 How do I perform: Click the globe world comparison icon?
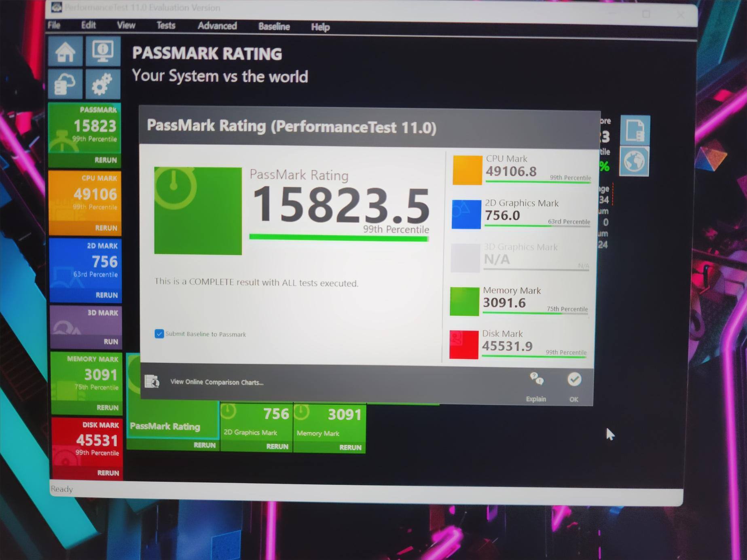pos(634,161)
